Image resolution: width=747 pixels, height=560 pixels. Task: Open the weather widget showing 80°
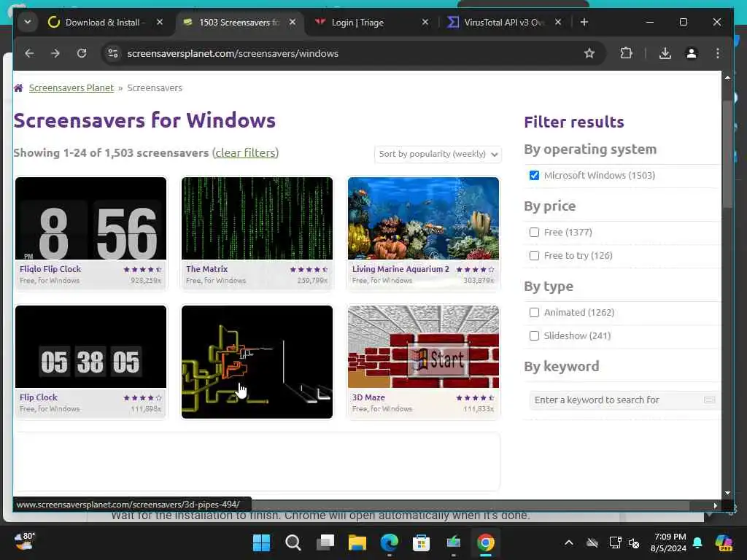tap(24, 542)
